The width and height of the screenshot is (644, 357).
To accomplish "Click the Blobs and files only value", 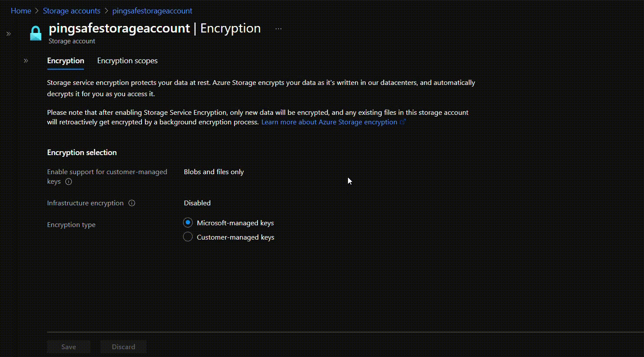I will point(214,172).
